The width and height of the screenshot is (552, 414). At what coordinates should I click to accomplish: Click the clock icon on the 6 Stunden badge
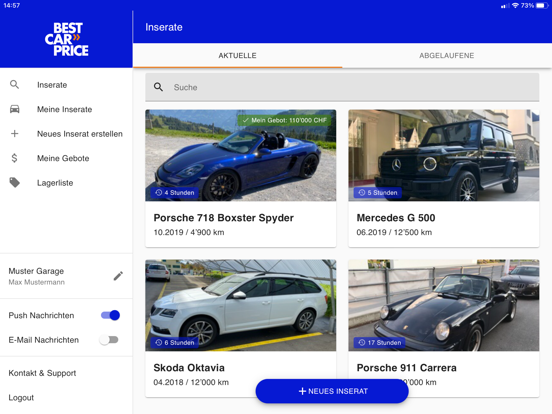(159, 343)
